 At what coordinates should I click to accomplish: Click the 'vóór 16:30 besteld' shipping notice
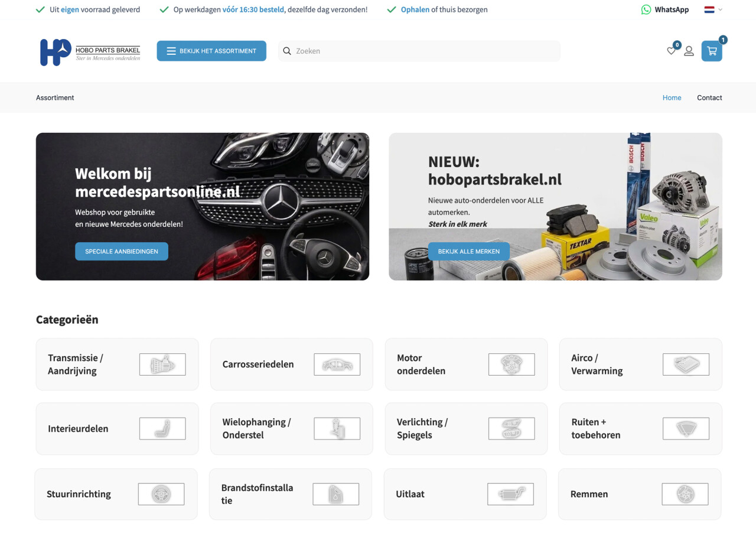[253, 9]
